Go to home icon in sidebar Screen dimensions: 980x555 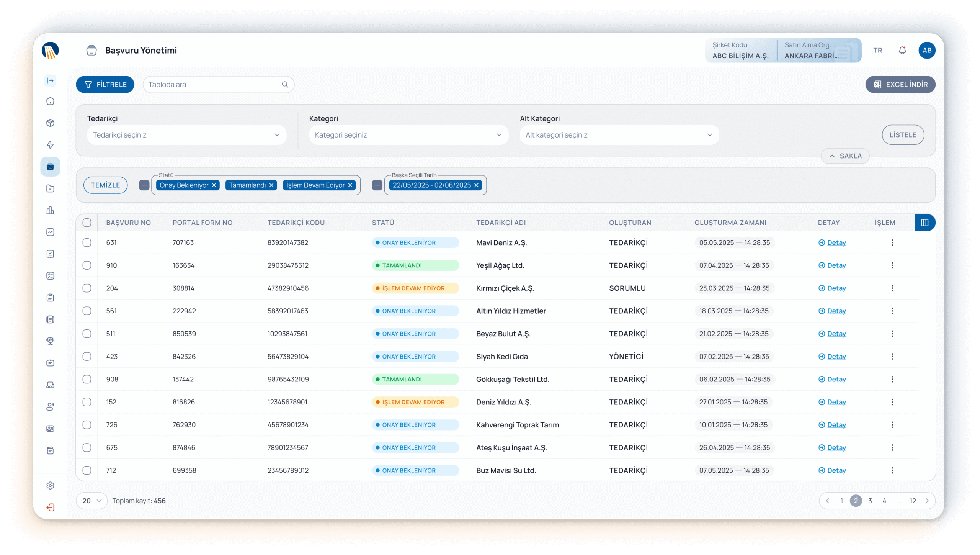point(50,102)
